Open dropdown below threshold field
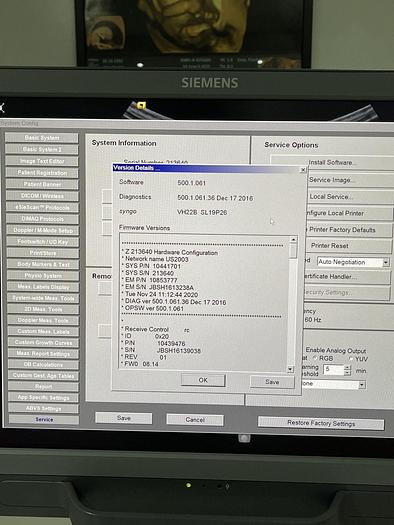The image size is (394, 525). coord(362,385)
